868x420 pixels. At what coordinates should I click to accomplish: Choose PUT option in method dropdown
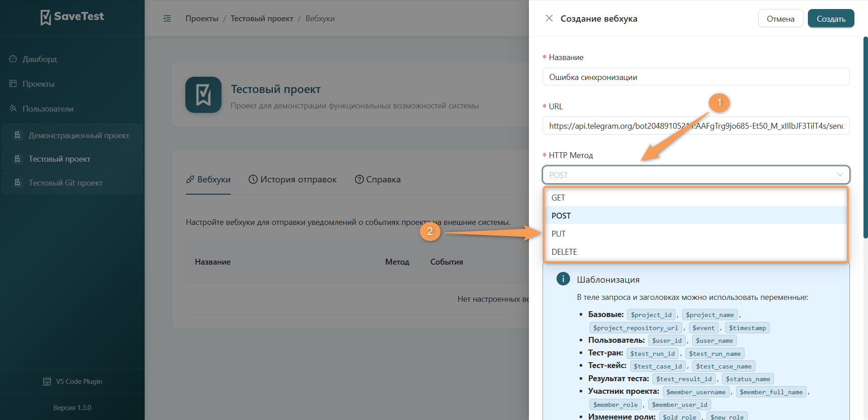695,233
